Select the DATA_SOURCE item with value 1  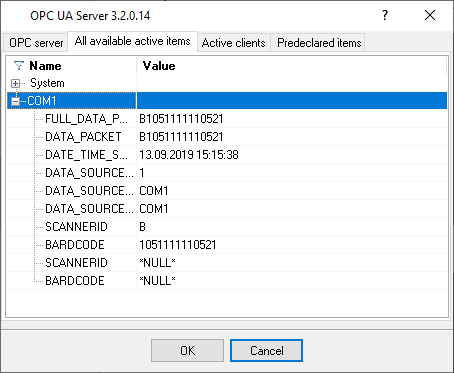point(89,173)
